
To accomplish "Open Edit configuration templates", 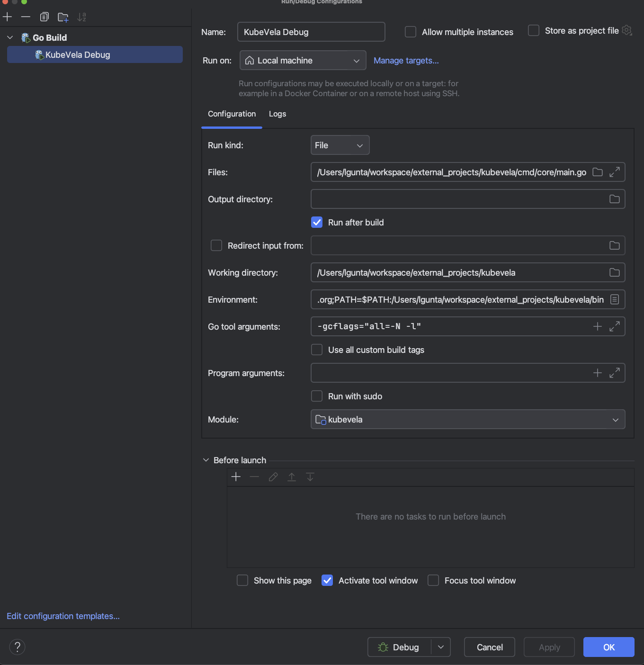I will click(63, 616).
